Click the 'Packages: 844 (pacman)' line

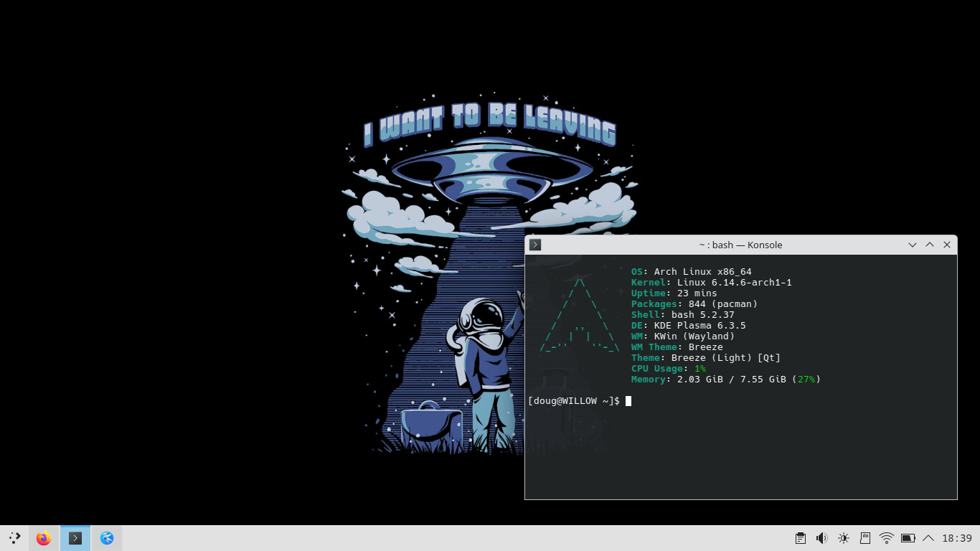694,304
